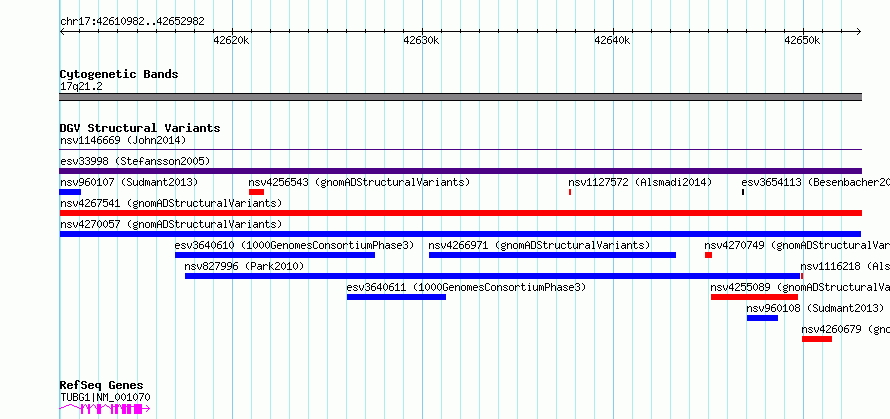Click the DGV Structural Variants track title
Screen dimensions: 890x419
click(x=140, y=128)
